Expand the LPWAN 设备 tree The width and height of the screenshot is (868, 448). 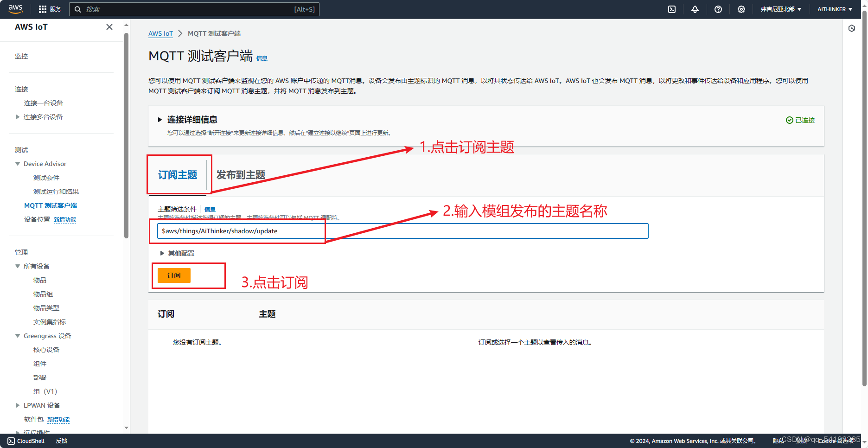[18, 405]
